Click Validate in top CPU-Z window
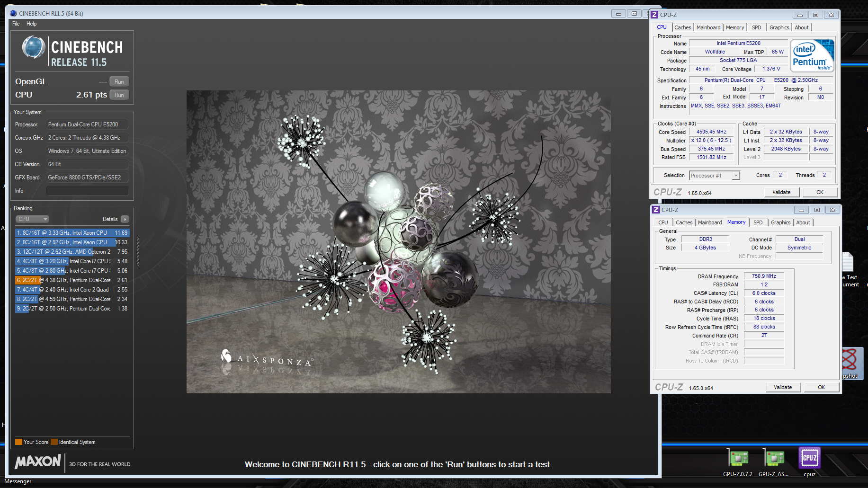The image size is (868, 488). pos(781,192)
